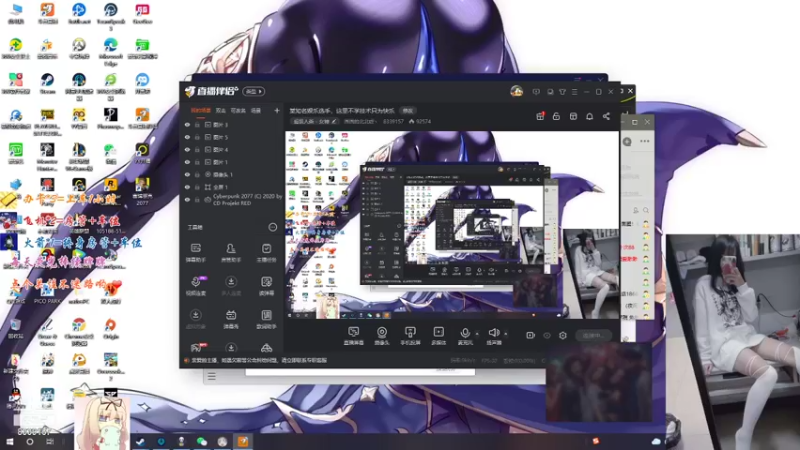Open 直播伴侣 from the taskbar
The image size is (800, 450).
point(243,441)
